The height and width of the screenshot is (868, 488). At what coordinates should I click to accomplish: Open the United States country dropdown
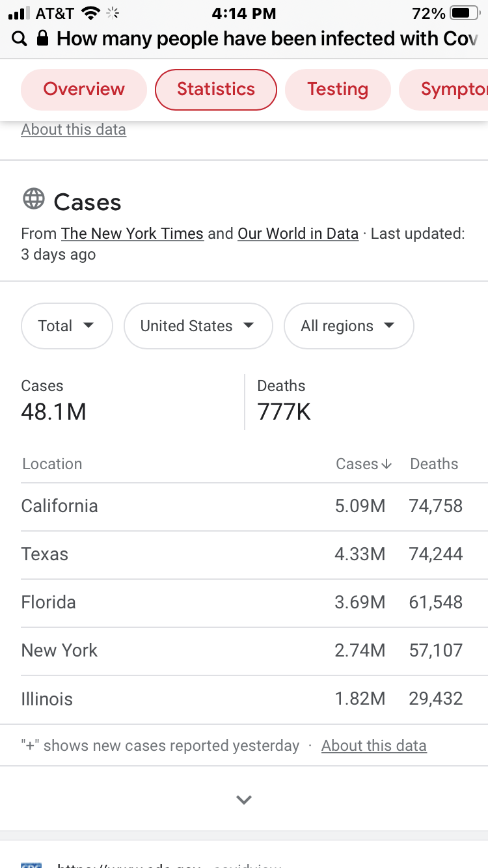pyautogui.click(x=197, y=326)
